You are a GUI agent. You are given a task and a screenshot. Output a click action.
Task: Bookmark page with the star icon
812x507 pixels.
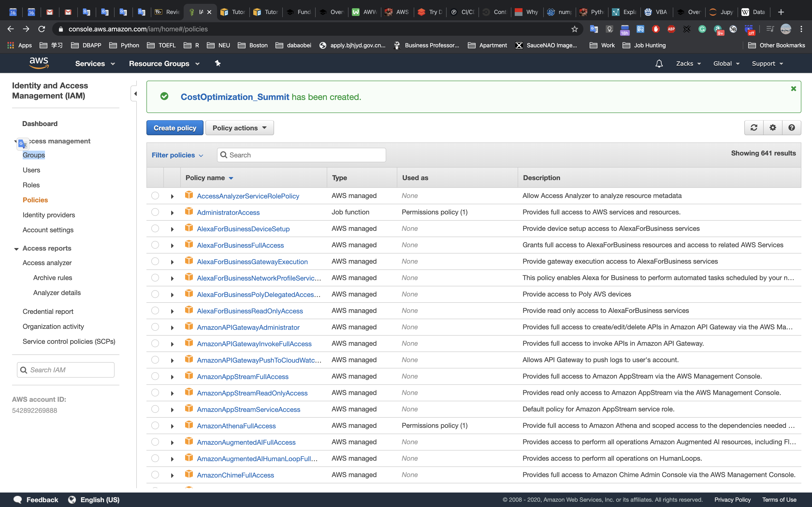(574, 29)
